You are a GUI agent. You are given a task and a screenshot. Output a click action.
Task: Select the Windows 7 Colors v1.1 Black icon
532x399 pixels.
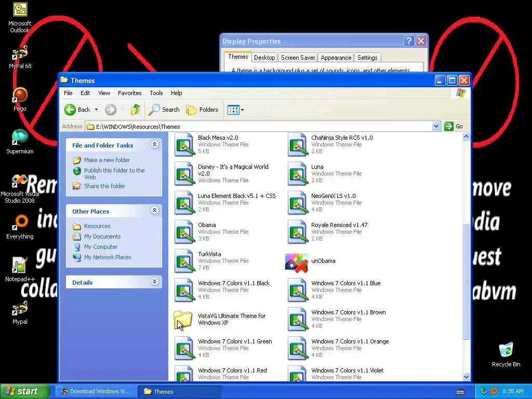(x=184, y=290)
